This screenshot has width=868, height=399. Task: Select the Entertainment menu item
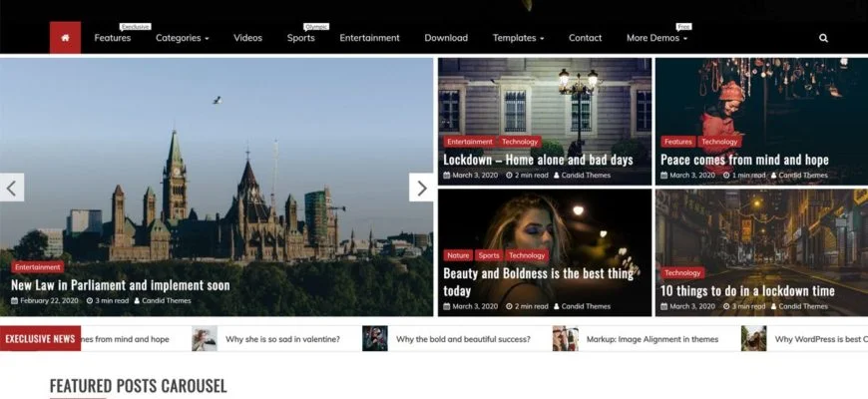[369, 38]
